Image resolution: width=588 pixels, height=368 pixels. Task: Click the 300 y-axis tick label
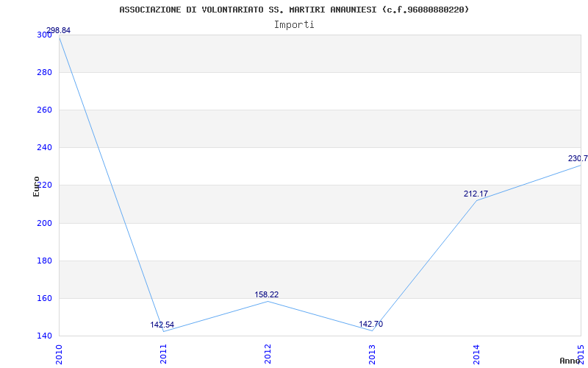click(44, 35)
